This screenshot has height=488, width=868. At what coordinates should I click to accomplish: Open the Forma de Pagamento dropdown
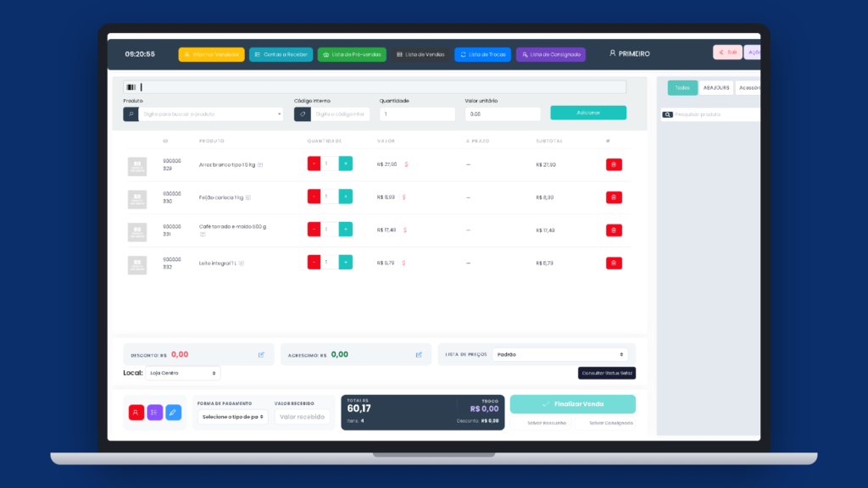click(232, 417)
